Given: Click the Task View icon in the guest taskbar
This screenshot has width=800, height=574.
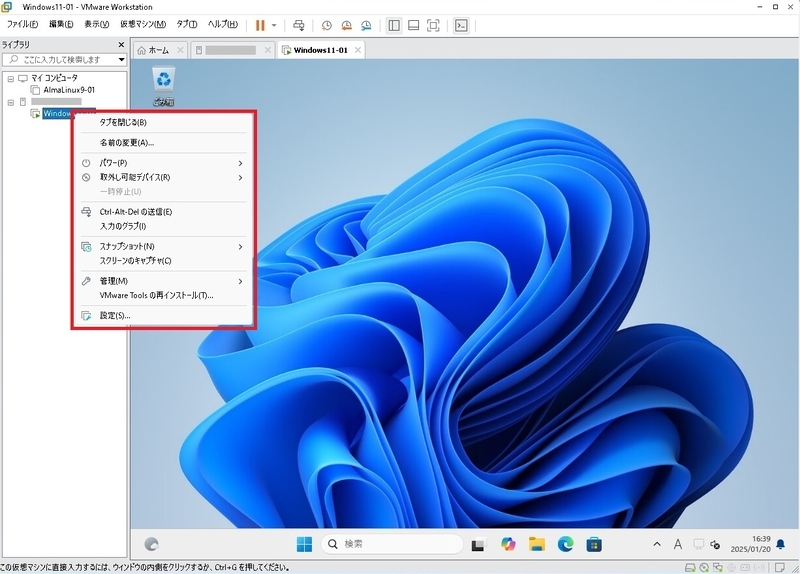Looking at the screenshot, I should [x=478, y=545].
